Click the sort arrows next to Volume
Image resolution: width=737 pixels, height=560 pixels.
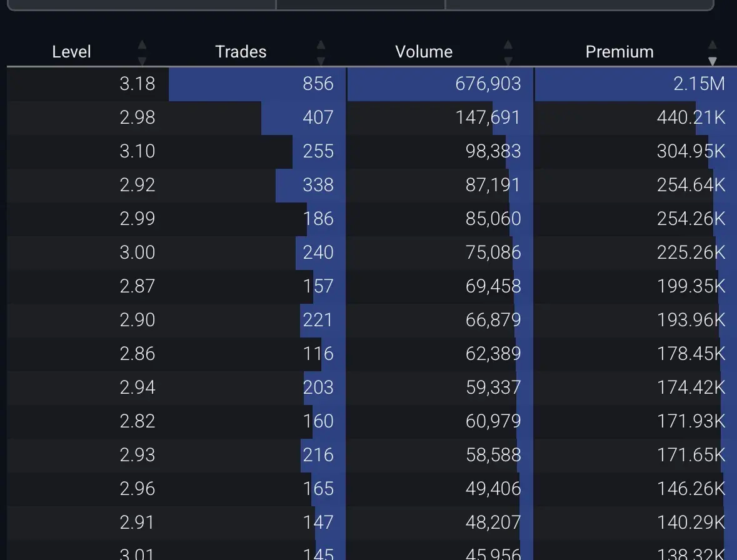point(508,52)
